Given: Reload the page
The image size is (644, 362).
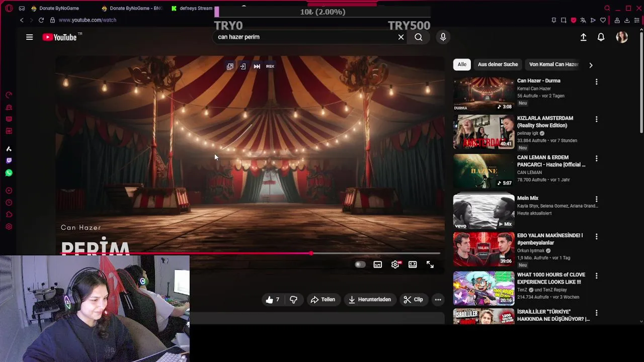Looking at the screenshot, I should coord(41,20).
